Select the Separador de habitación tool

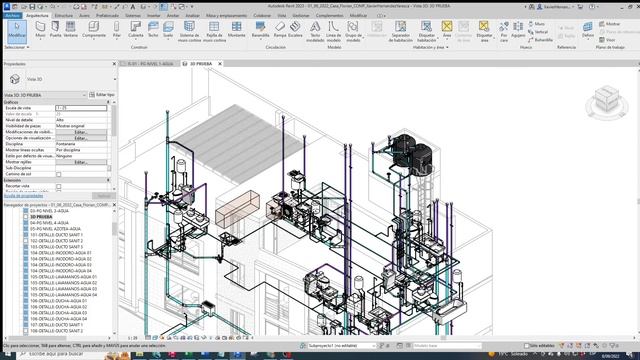point(400,31)
